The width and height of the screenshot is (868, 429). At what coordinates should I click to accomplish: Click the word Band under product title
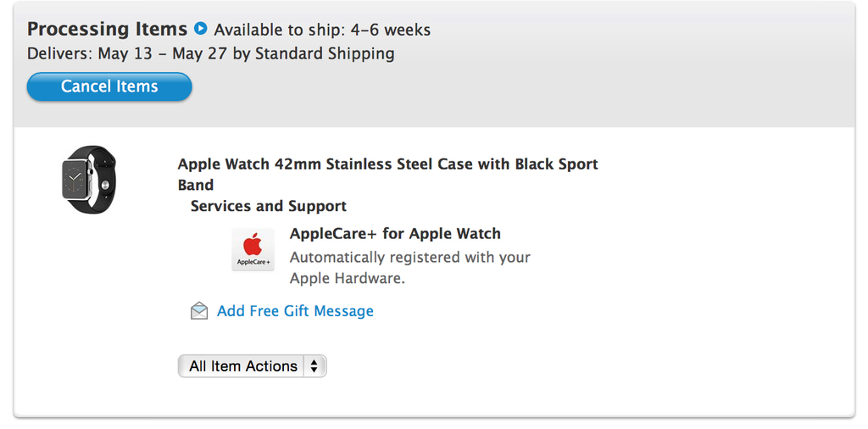(196, 185)
